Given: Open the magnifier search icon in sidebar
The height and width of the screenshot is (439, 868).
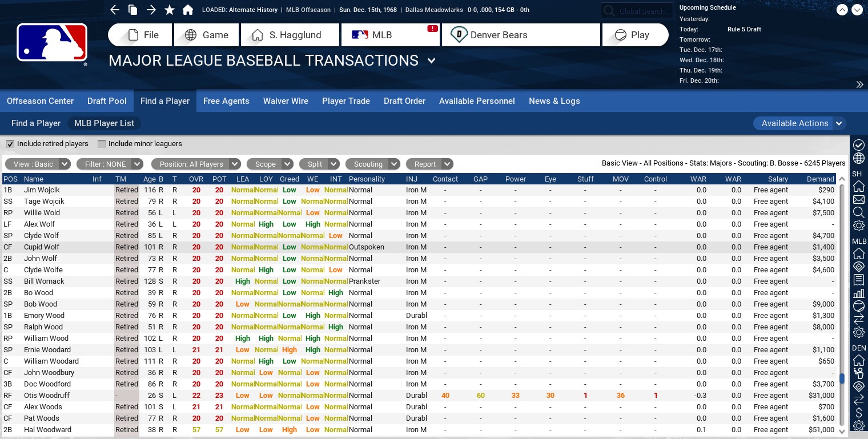Looking at the screenshot, I should 859,212.
